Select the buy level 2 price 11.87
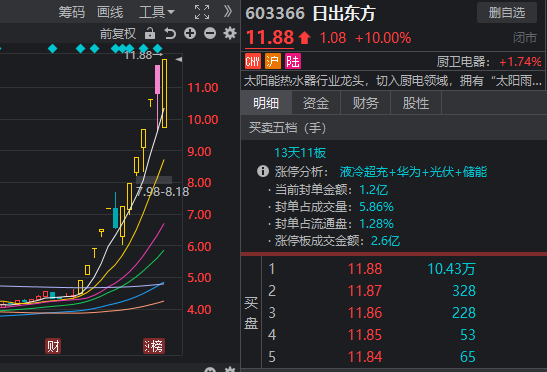The width and height of the screenshot is (547, 372). tap(365, 291)
